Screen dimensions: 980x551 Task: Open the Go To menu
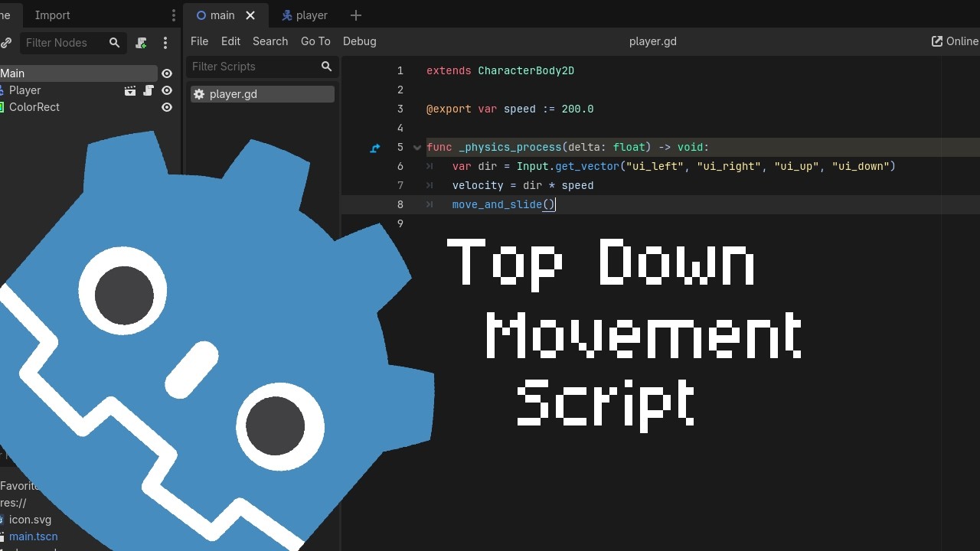point(315,41)
